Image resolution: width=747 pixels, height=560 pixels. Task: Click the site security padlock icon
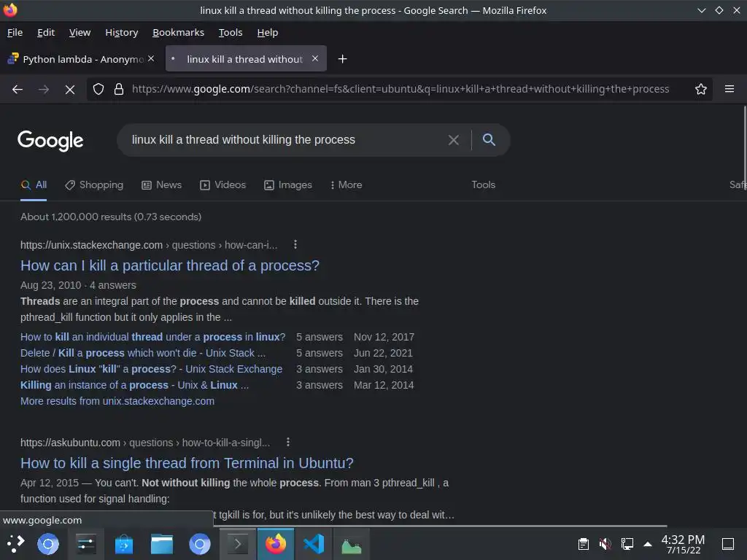pos(119,89)
